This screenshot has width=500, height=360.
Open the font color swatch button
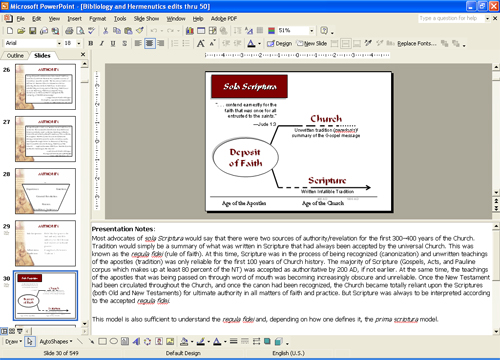click(251, 43)
